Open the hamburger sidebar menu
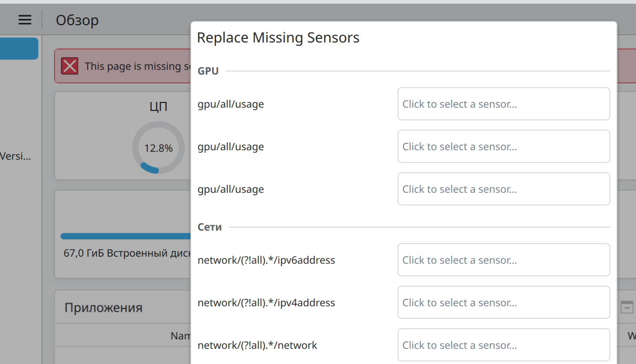The image size is (636, 364). [x=25, y=20]
